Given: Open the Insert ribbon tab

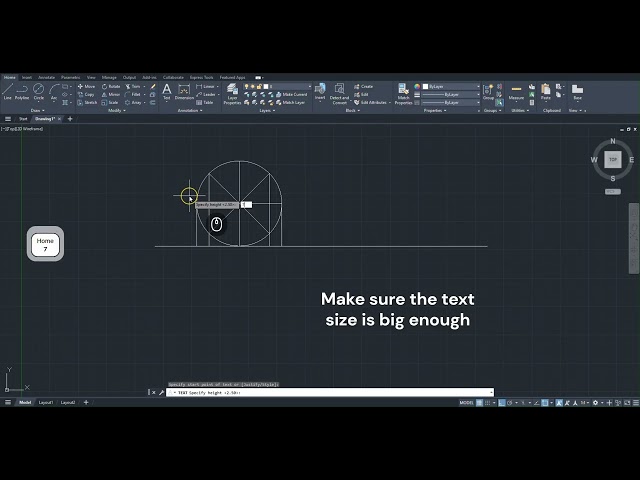Looking at the screenshot, I should point(27,77).
